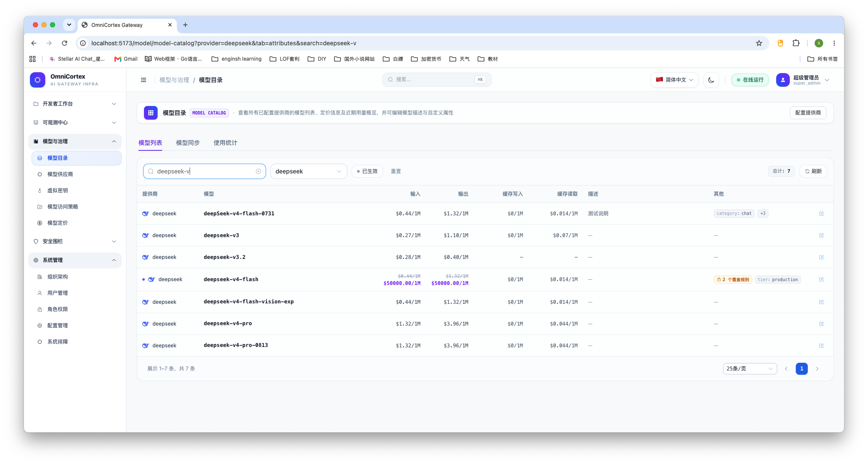868x464 pixels.
Task: View site information for localhost
Action: pyautogui.click(x=83, y=43)
